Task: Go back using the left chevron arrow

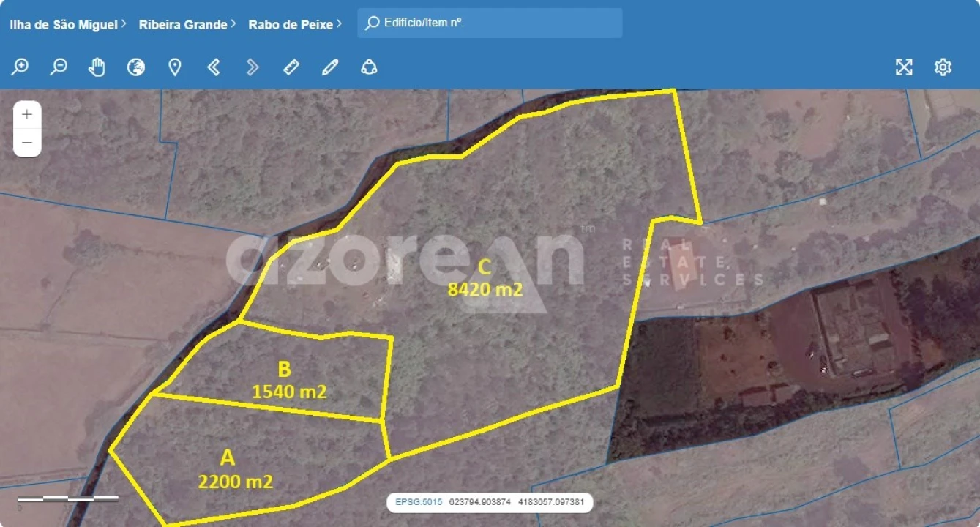Action: click(214, 67)
